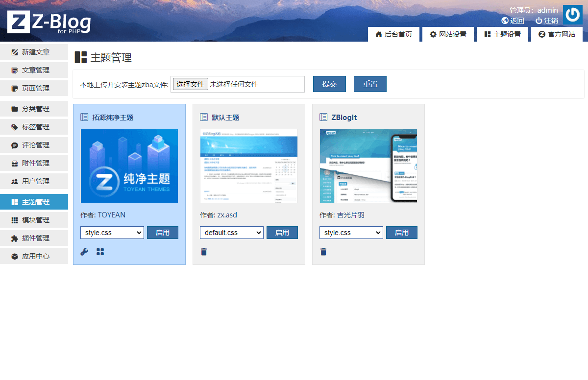Screen dimensions: 588x380
Task: Open 主题管理 in the sidebar
Action: click(x=34, y=201)
